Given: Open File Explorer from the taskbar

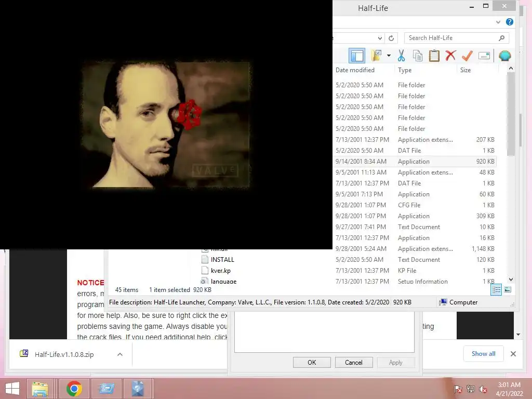Looking at the screenshot, I should [x=39, y=389].
